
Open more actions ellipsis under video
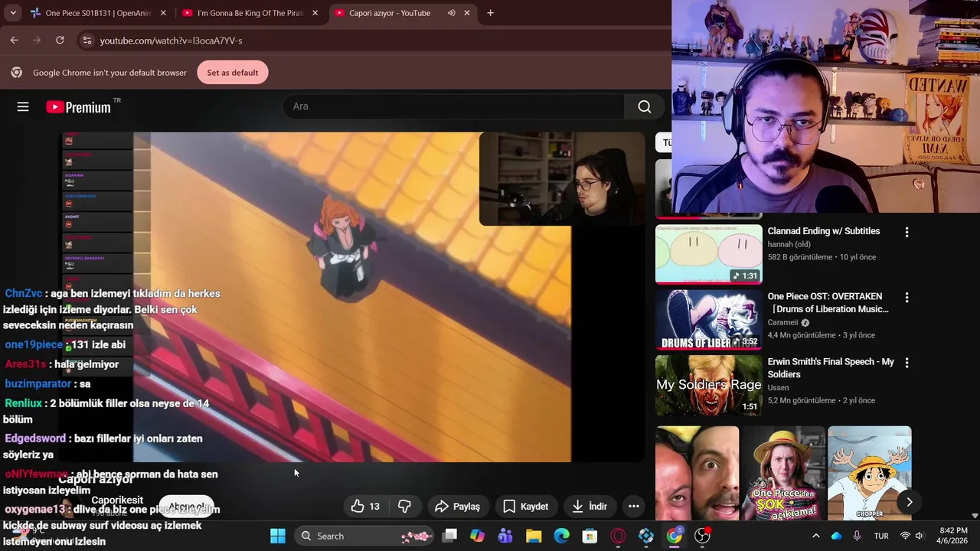(634, 506)
